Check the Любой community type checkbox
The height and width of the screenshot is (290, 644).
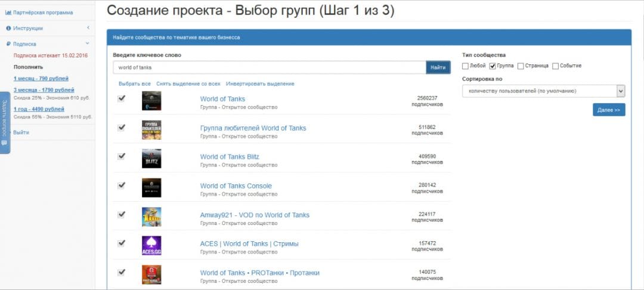465,66
